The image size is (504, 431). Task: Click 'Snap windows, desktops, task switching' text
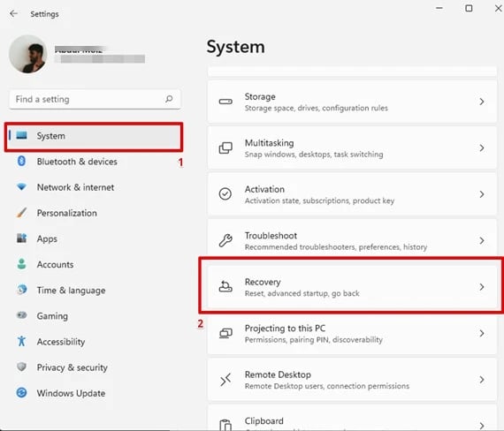(314, 155)
